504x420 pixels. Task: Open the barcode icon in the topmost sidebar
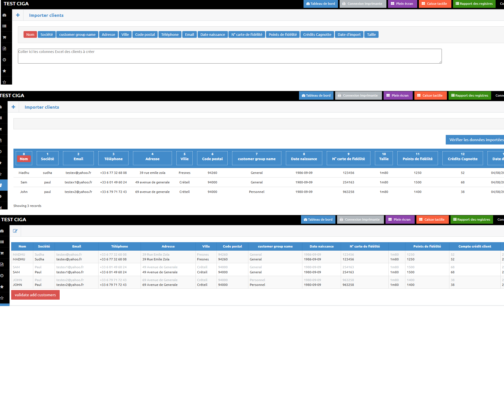point(4,26)
